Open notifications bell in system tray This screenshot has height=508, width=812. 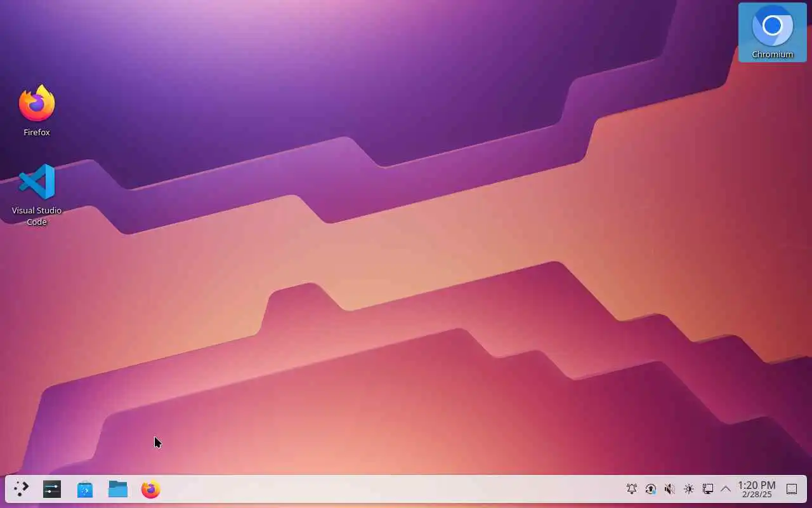point(632,489)
